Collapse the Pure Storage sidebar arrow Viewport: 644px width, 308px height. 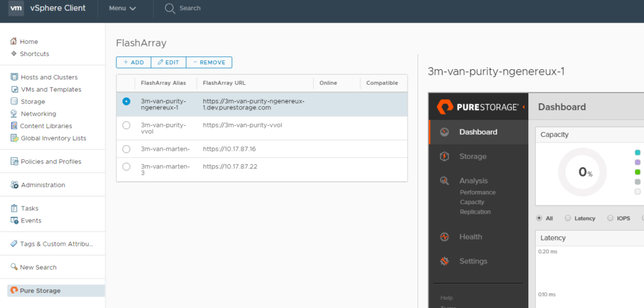pyautogui.click(x=524, y=107)
